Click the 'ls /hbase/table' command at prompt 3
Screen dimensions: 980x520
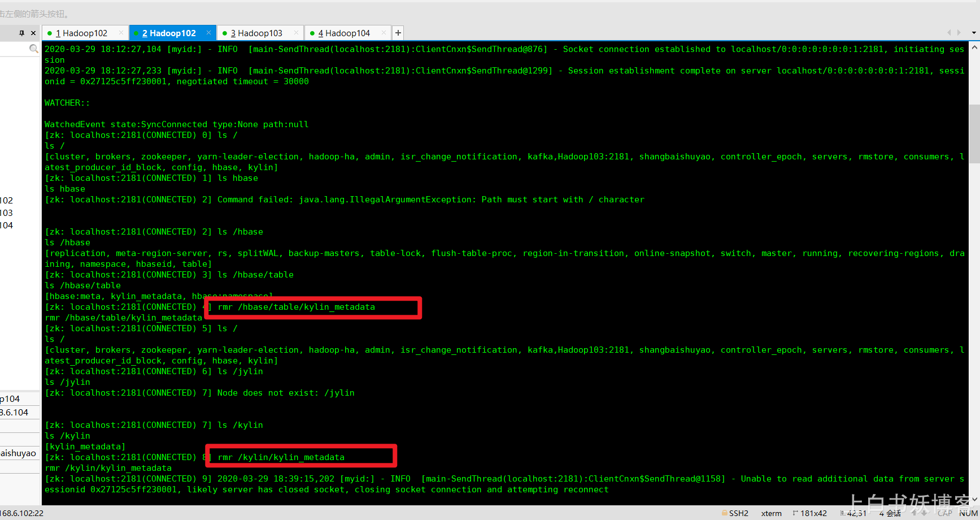tap(256, 275)
